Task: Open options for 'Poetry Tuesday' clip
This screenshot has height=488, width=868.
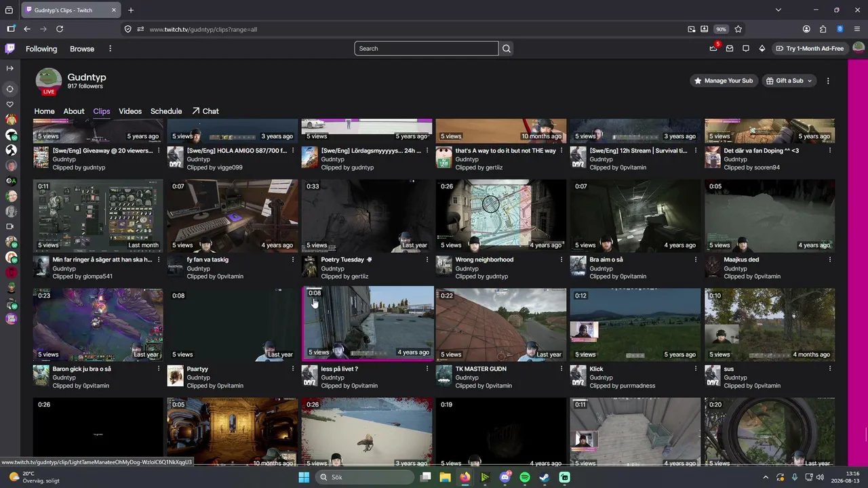Action: tap(427, 260)
